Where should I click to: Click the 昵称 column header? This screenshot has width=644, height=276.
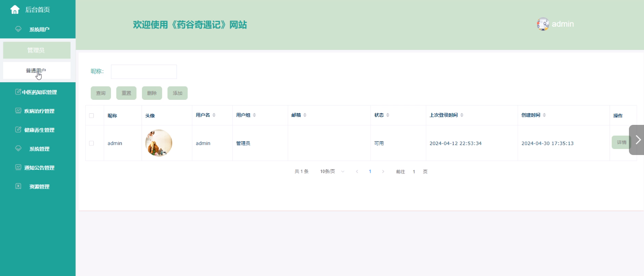pyautogui.click(x=112, y=115)
